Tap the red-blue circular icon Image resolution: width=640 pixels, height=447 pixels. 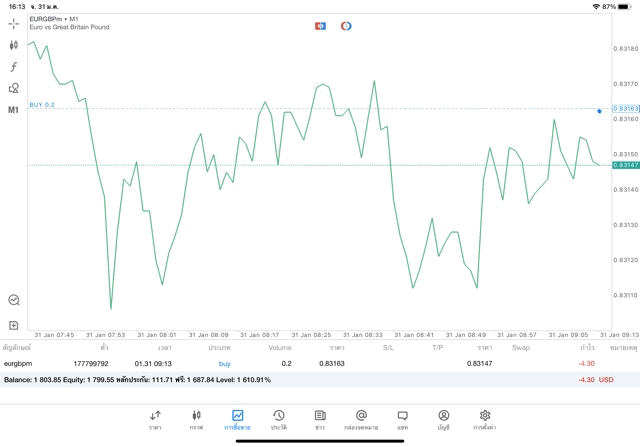[x=346, y=25]
